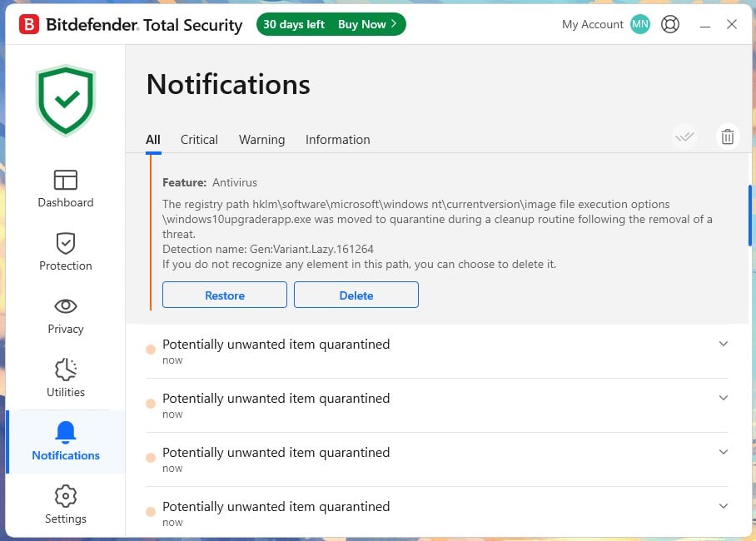756x541 pixels.
Task: Open the Utilities section
Action: tap(66, 378)
